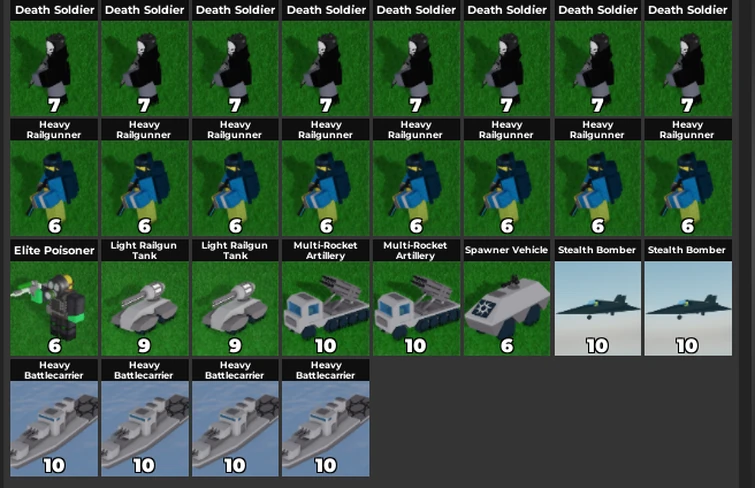Select the second Stealth Bomber card
755x488 pixels.
tap(688, 298)
